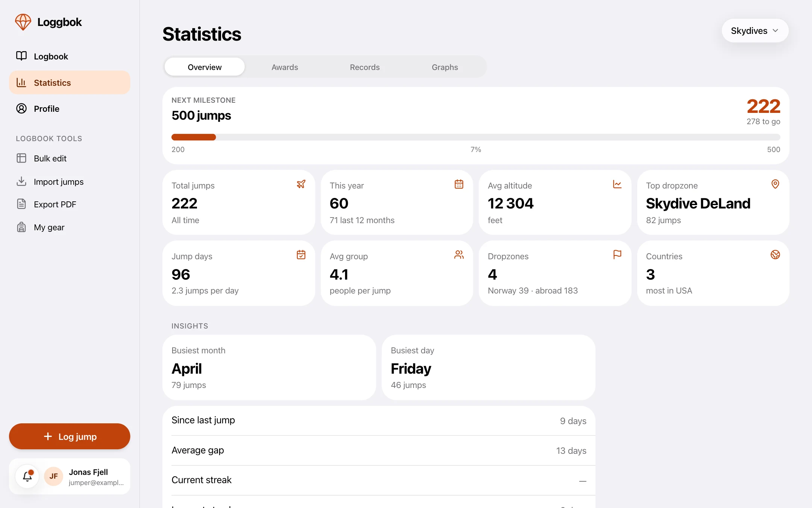
Task: Click the LOGBOOK TOOLS section label
Action: tap(49, 138)
